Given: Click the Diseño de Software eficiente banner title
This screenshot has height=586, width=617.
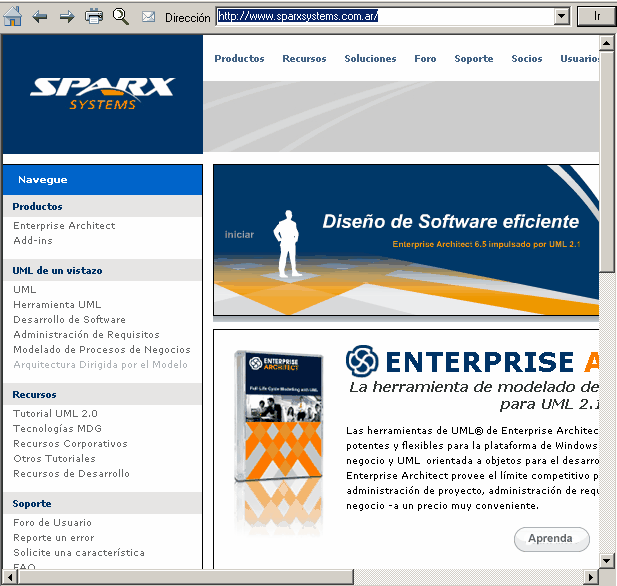Looking at the screenshot, I should tap(451, 222).
